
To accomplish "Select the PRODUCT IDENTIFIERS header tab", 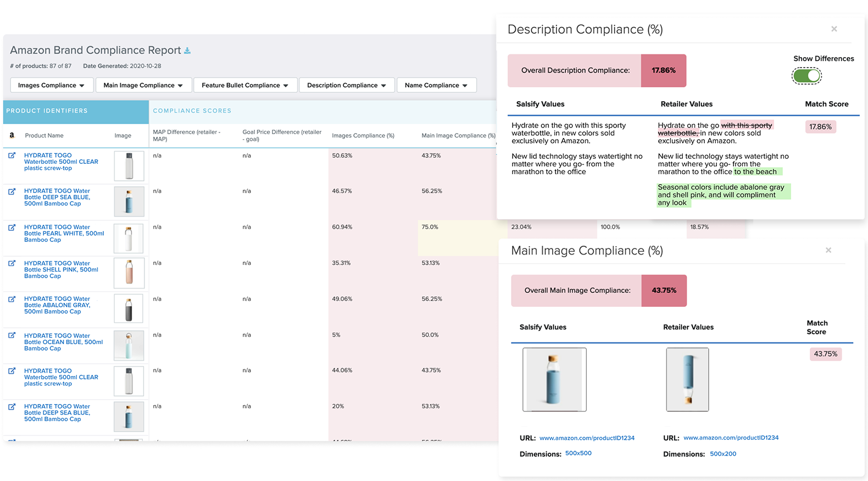I will point(76,111).
